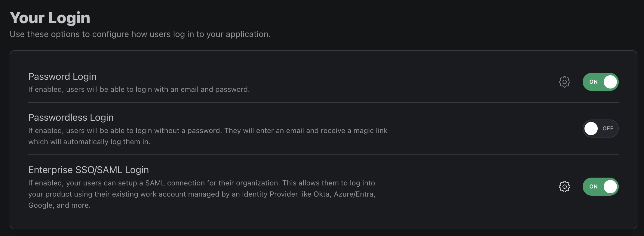Open Enterprise SSO/SAML settings gear
644x236 pixels.
coord(564,187)
